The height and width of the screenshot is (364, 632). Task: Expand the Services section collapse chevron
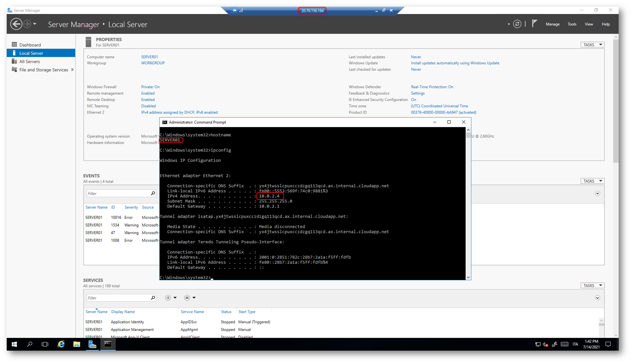click(597, 298)
